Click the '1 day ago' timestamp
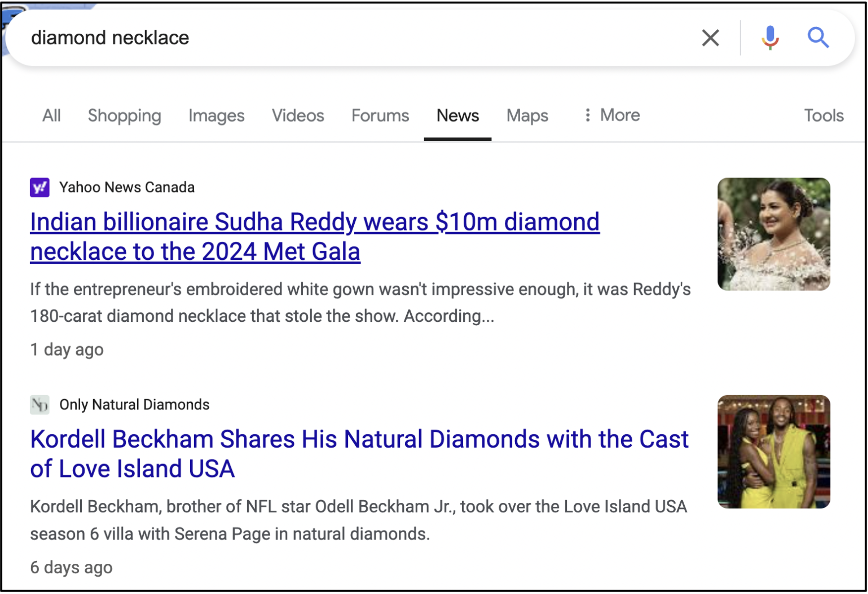868x594 pixels. coord(67,350)
